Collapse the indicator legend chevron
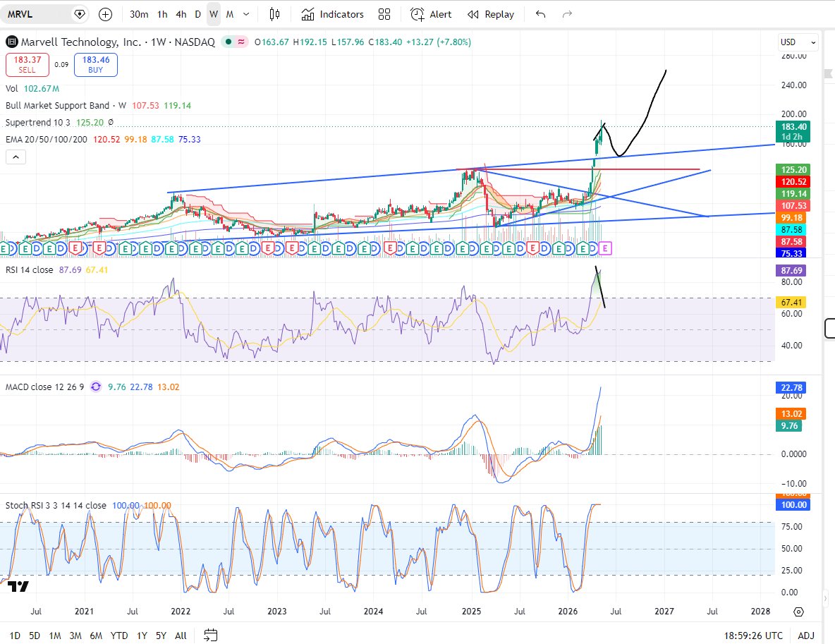835x644 pixels. pyautogui.click(x=16, y=157)
